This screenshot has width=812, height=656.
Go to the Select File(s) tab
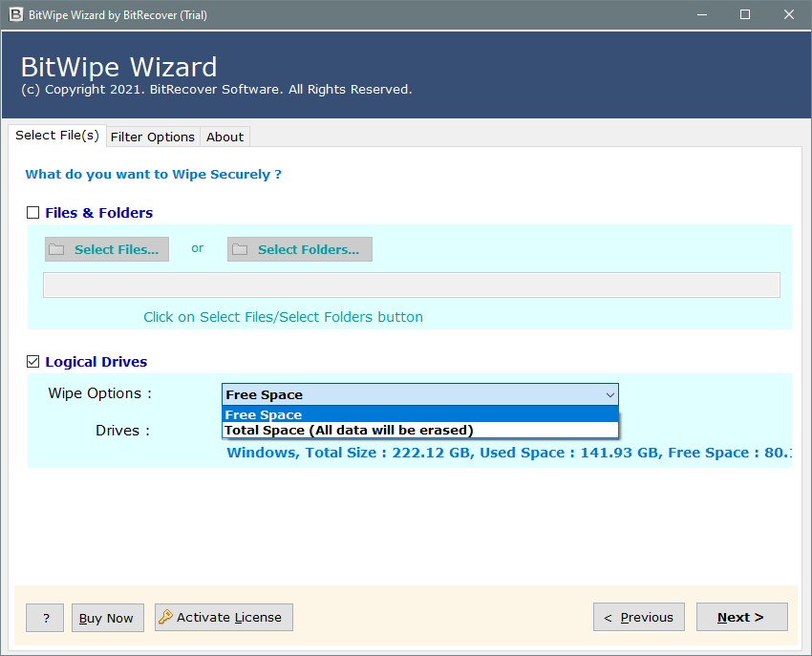click(x=57, y=136)
